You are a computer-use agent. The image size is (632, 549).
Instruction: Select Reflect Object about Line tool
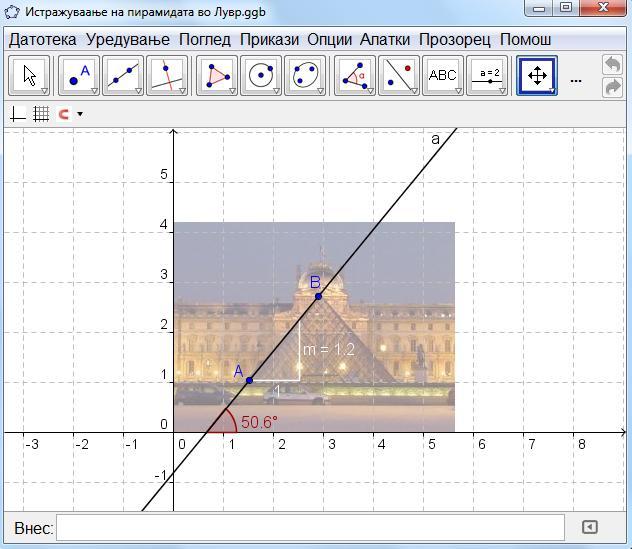coord(399,76)
